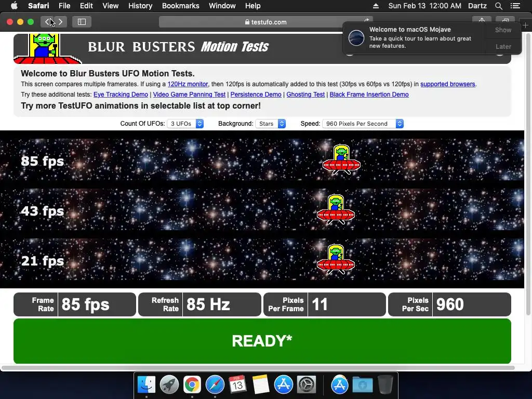Open the File menu
The height and width of the screenshot is (399, 532).
click(64, 6)
